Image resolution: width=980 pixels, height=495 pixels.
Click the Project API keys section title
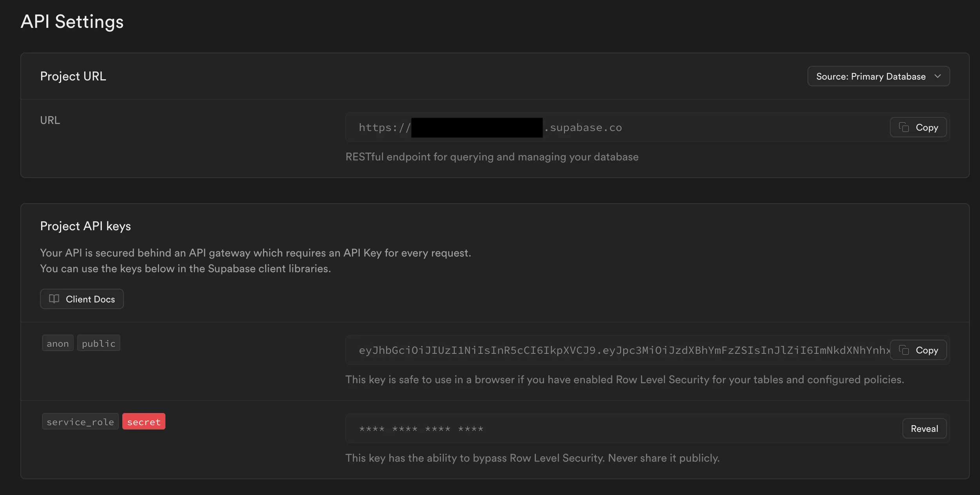[85, 226]
